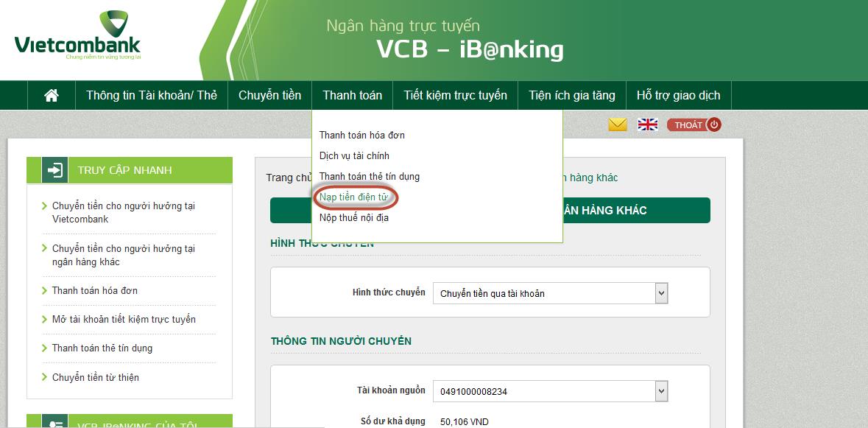Open the Thông tin Tài khoản/ Thẻ menu

point(151,95)
